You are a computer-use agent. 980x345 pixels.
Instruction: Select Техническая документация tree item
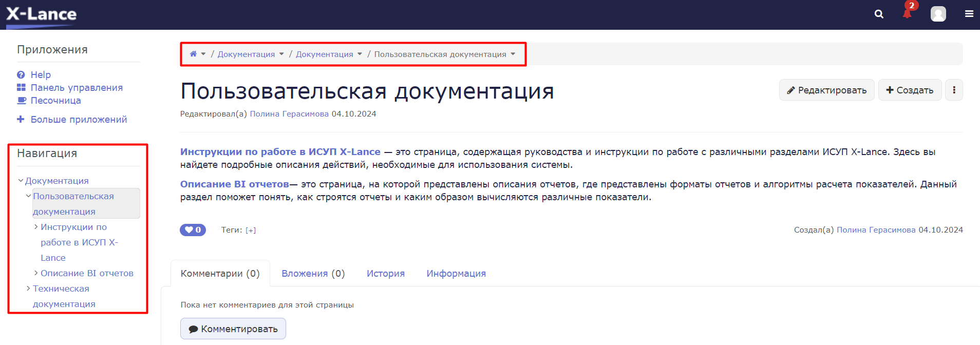[64, 296]
